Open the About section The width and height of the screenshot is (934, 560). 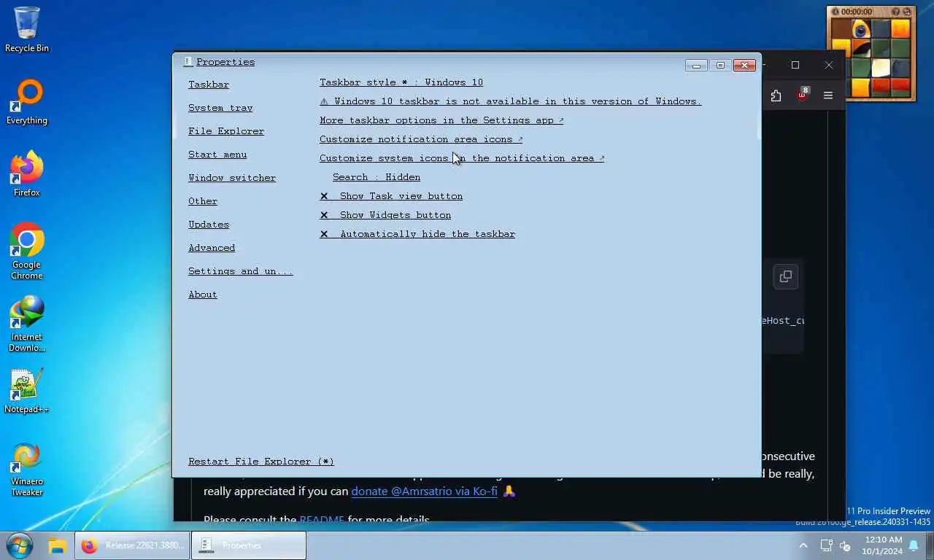(203, 295)
